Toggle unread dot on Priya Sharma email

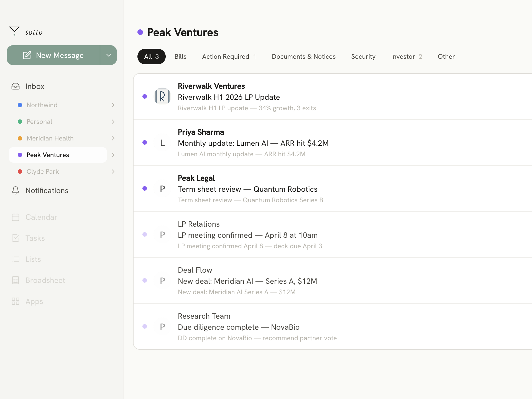145,142
